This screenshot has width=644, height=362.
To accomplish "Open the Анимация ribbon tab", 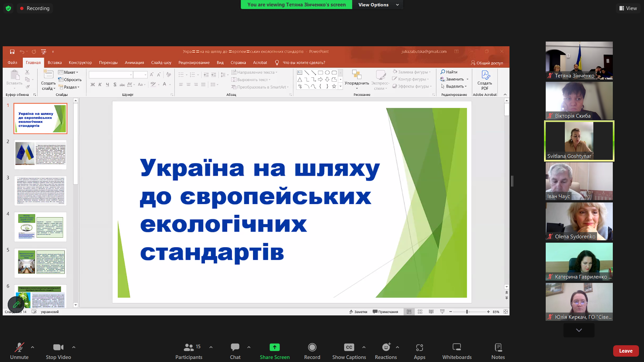I will pos(134,62).
